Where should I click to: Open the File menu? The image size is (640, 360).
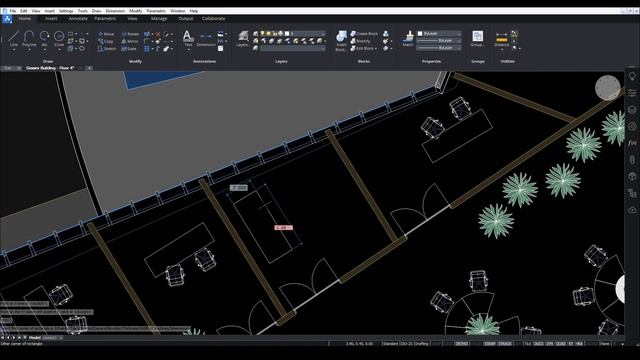(x=13, y=11)
